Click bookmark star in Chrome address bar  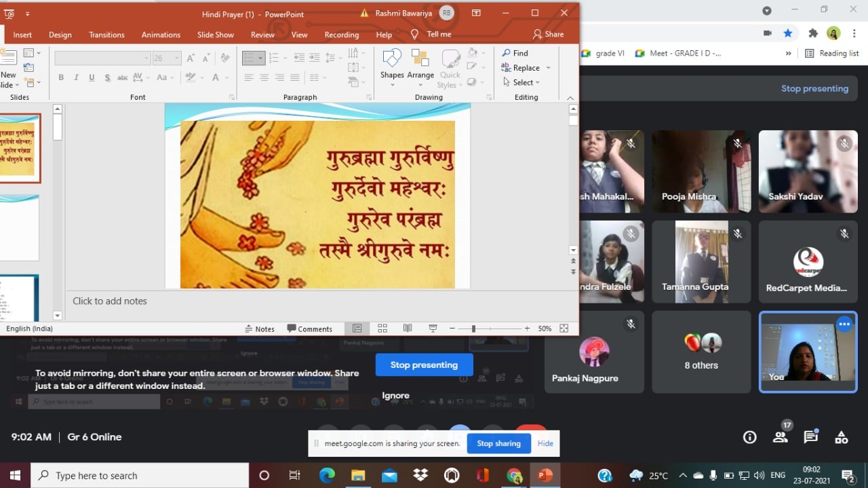click(788, 33)
